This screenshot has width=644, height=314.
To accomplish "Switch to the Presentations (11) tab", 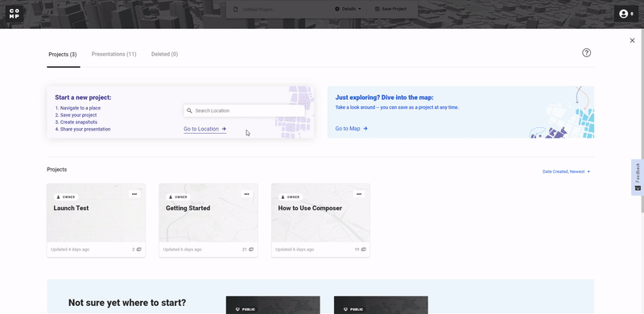I will [114, 54].
